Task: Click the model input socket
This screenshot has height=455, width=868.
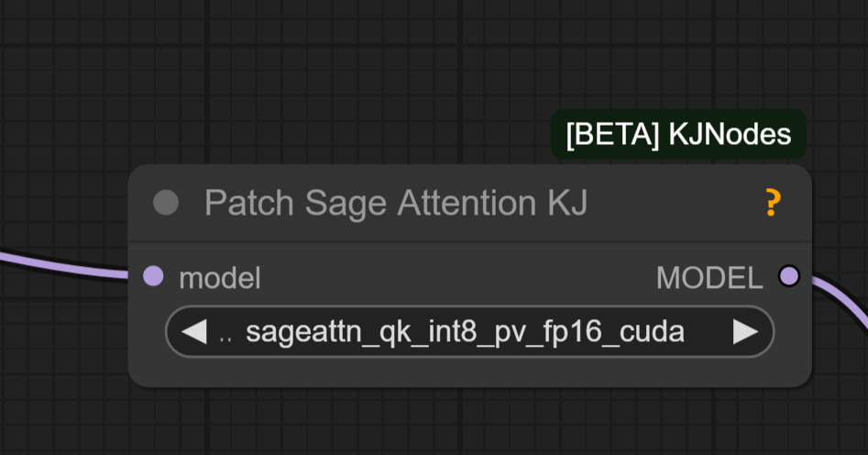Action: (x=153, y=276)
